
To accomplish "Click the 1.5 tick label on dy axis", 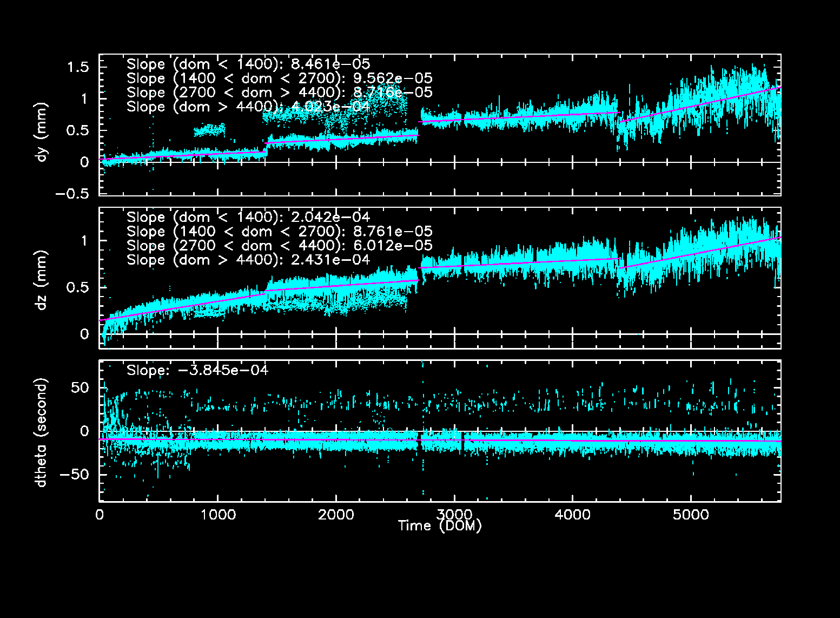I will pyautogui.click(x=78, y=67).
